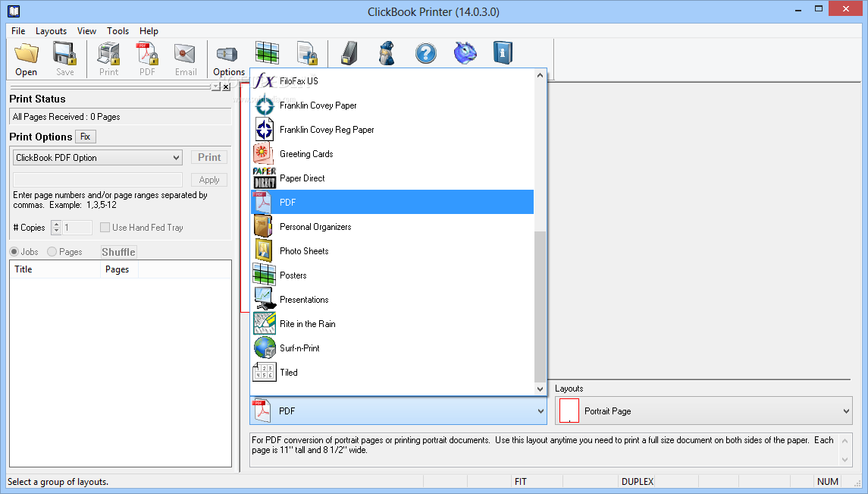Click the layout group list scrollbar thumb
Image resolution: width=868 pixels, height=494 pixels.
point(540,307)
